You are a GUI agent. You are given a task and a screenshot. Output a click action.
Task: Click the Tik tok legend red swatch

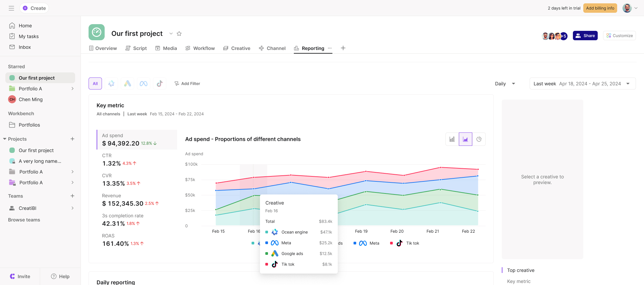tap(391, 243)
